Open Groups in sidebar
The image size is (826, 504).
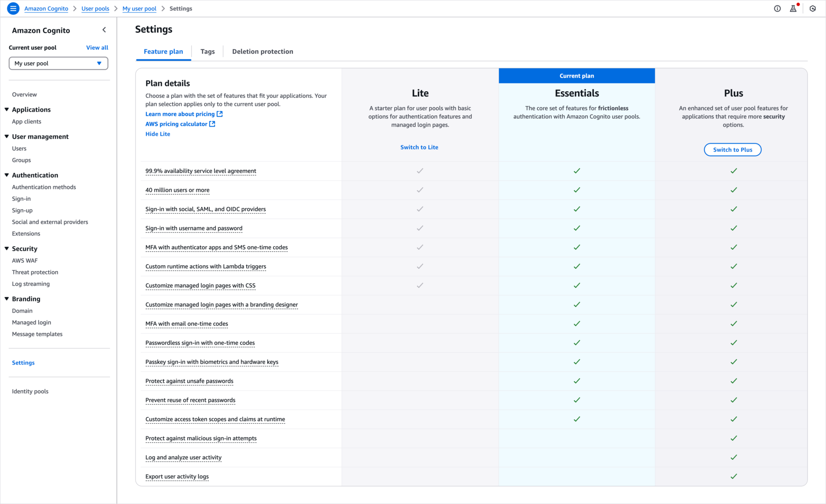click(22, 160)
